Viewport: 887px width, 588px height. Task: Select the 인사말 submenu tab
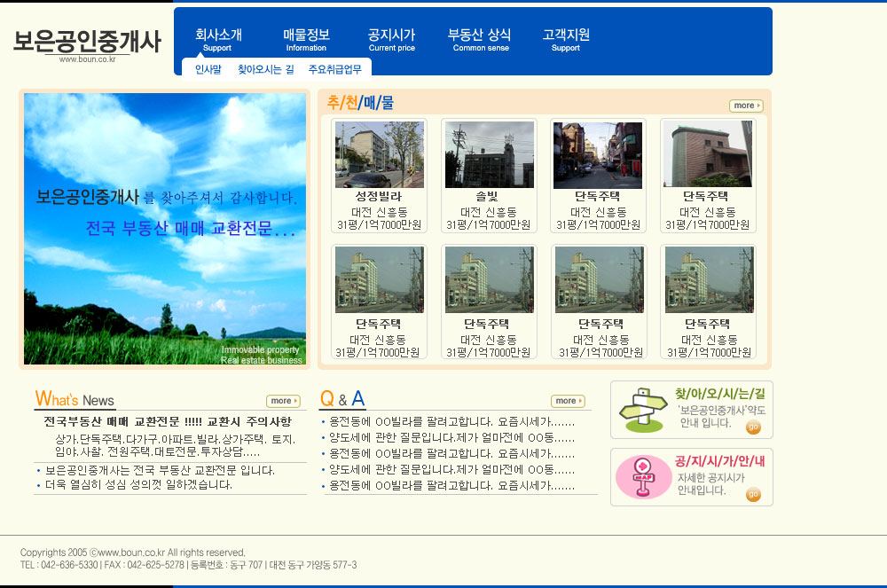click(x=208, y=69)
